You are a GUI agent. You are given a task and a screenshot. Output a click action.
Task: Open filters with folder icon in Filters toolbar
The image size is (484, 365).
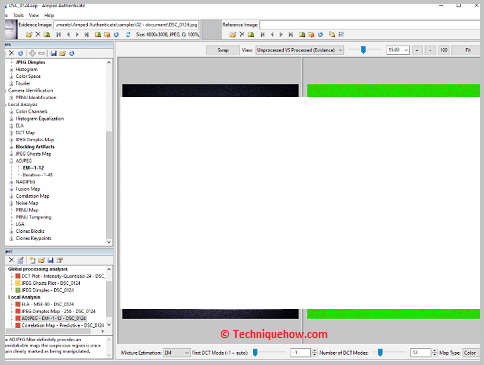[x=62, y=53]
